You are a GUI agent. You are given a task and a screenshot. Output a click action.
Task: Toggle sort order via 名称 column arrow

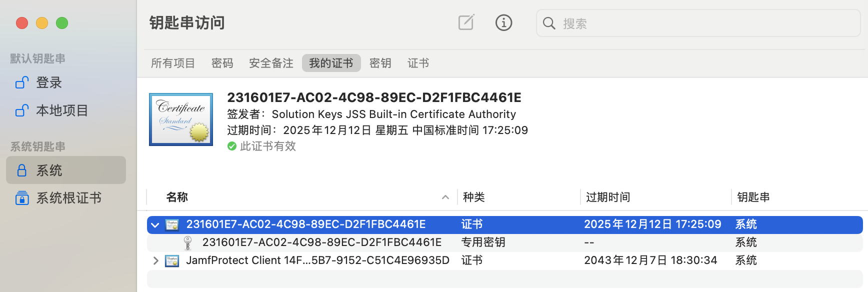tap(445, 197)
